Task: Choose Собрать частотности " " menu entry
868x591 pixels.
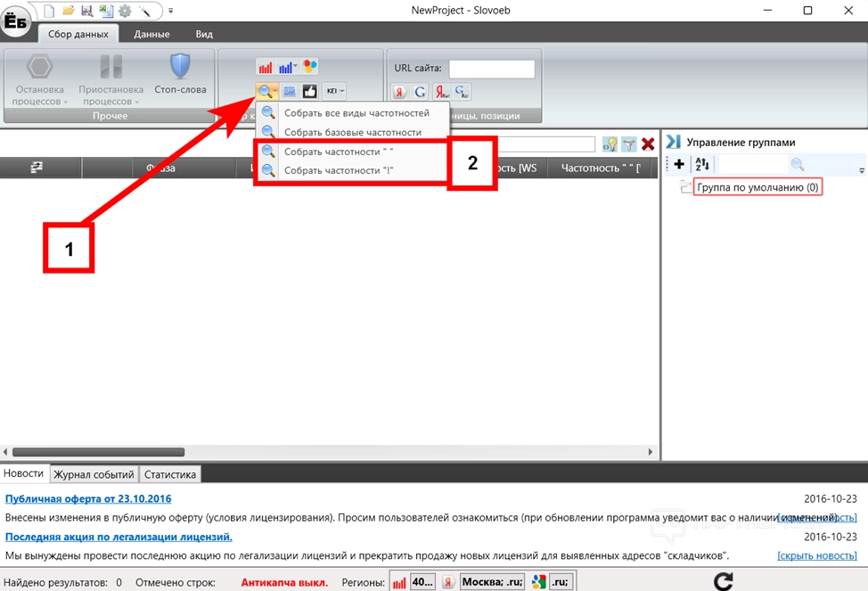Action: click(353, 152)
